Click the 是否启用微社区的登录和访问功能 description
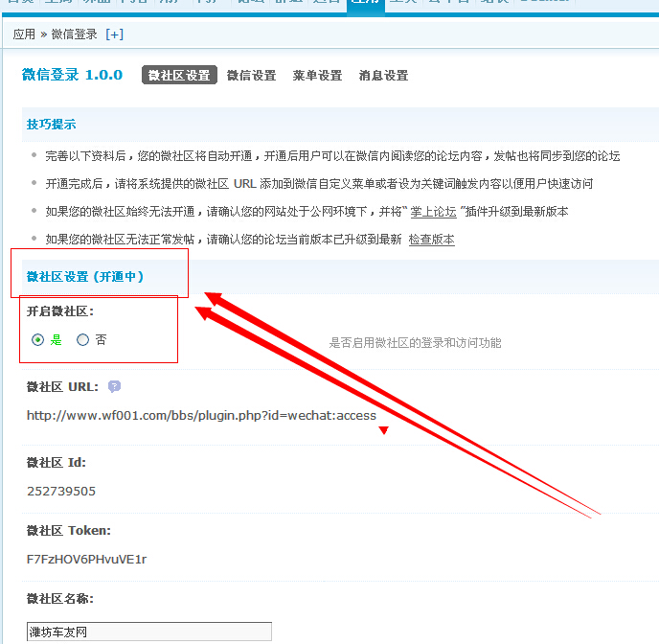Screen dimensions: 659x644 click(x=416, y=342)
